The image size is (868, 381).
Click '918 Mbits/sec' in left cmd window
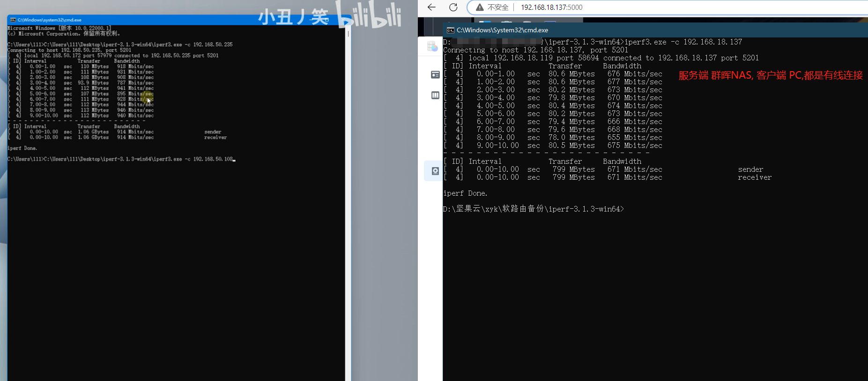point(135,66)
